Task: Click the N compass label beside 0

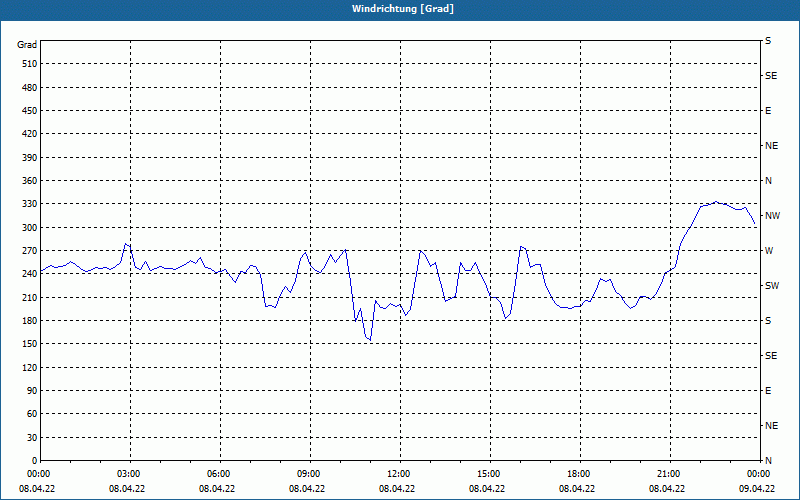Action: 769,461
